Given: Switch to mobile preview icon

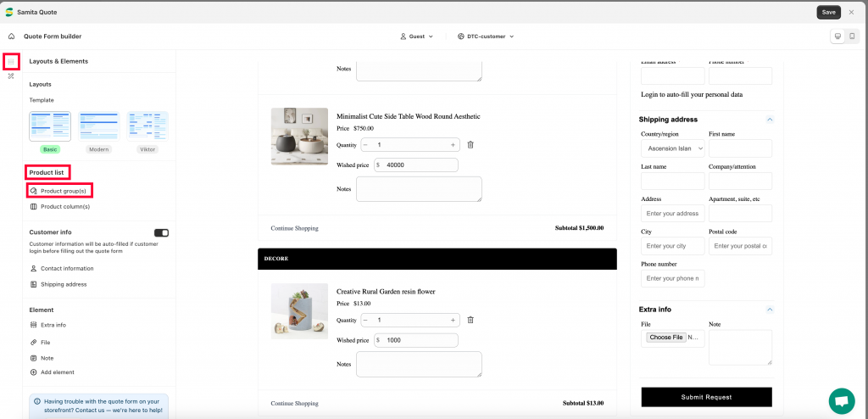Looking at the screenshot, I should pos(852,36).
